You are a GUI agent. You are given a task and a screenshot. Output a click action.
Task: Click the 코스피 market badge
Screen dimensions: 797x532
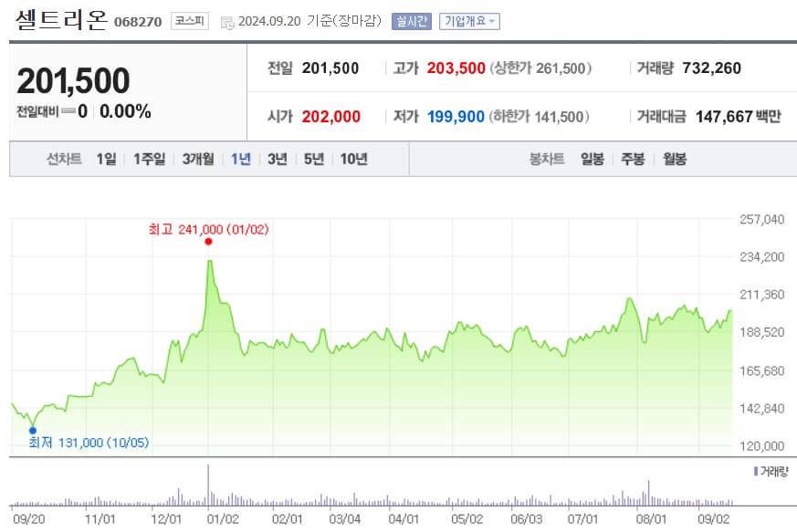190,21
